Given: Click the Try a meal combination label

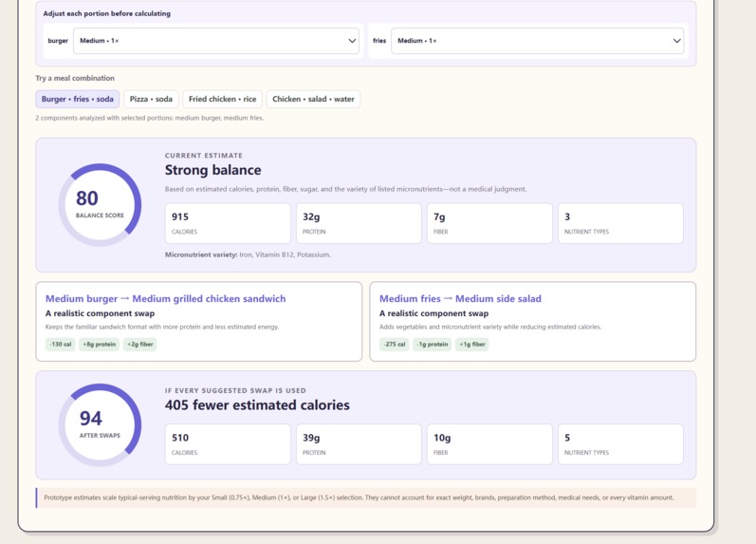Looking at the screenshot, I should [75, 78].
